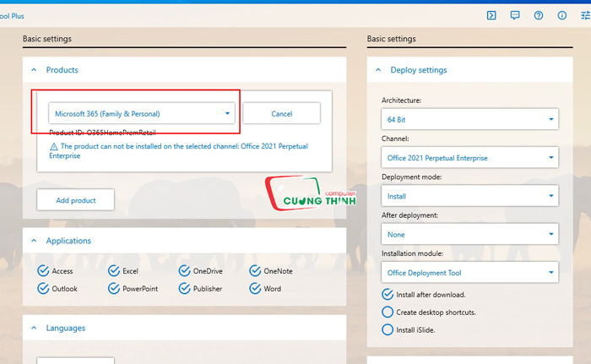This screenshot has width=591, height=364.
Task: Open the After deployment None dropdown
Action: tap(469, 234)
